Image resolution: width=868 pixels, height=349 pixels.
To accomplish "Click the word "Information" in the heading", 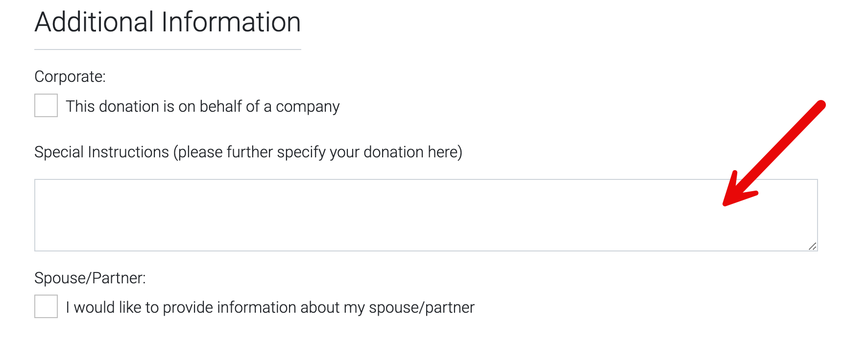I will (231, 23).
